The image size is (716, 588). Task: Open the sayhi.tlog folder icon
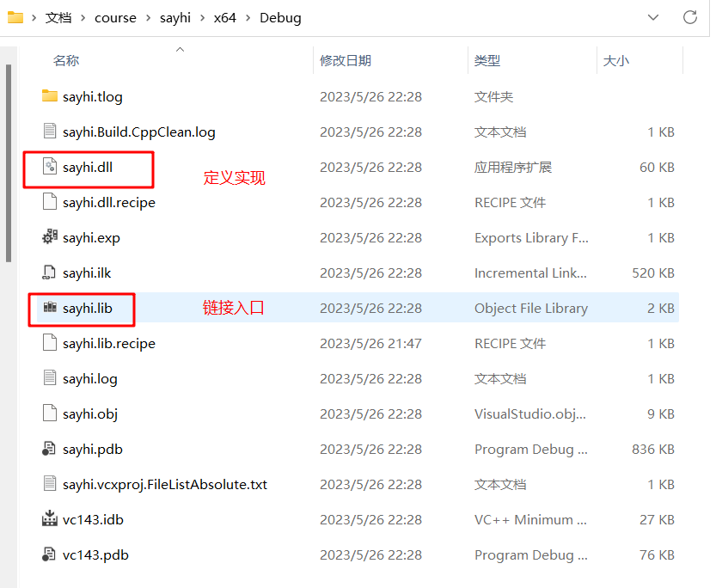coord(49,96)
